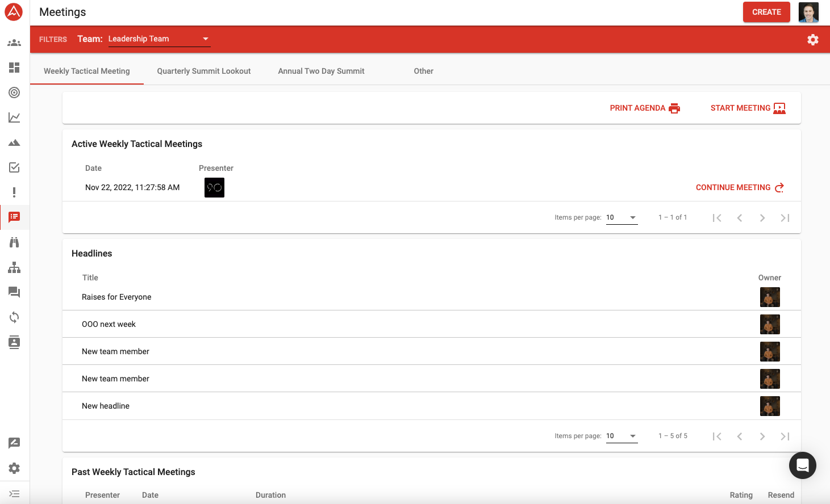Open items per page dropdown for Active Meetings

(x=622, y=218)
